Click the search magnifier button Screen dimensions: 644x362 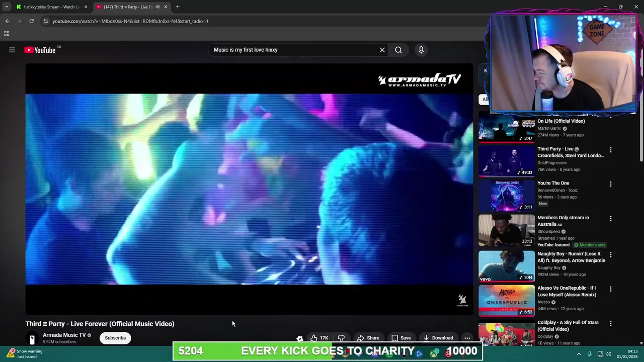(x=398, y=50)
